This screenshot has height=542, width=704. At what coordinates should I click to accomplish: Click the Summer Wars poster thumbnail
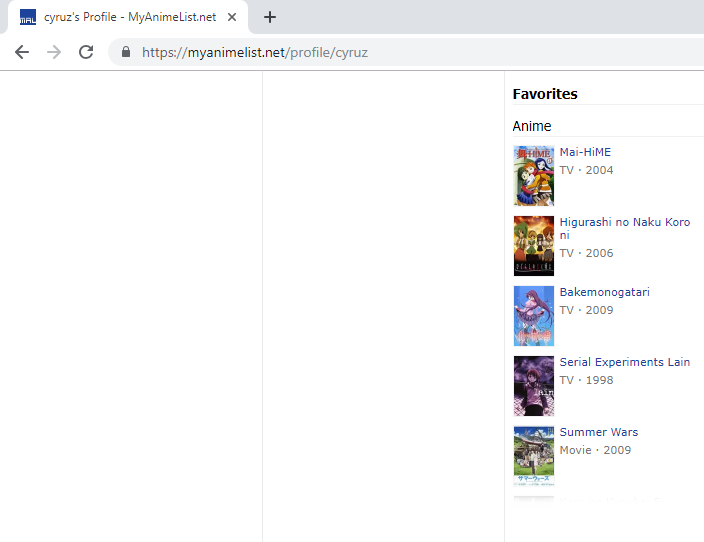point(534,456)
